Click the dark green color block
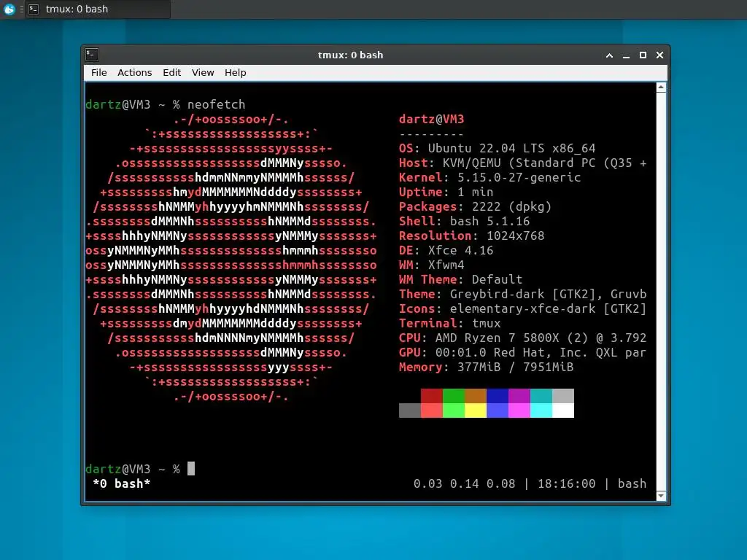The height and width of the screenshot is (560, 747). click(454, 396)
